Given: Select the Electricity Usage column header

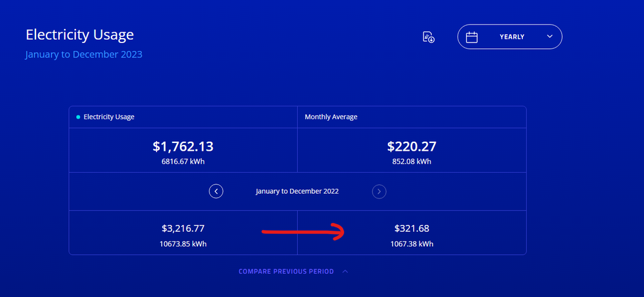Looking at the screenshot, I should pos(109,117).
